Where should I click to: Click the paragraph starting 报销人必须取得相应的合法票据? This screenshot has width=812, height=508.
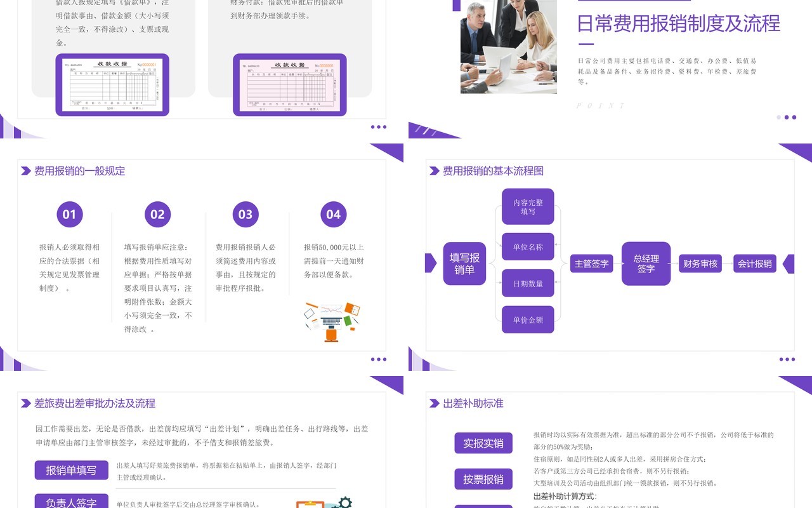click(x=70, y=267)
